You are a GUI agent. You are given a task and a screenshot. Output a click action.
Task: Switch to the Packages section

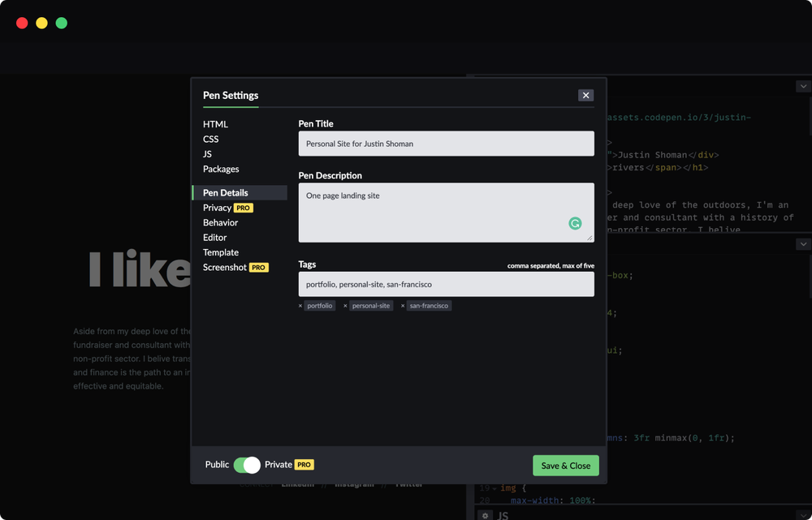220,169
